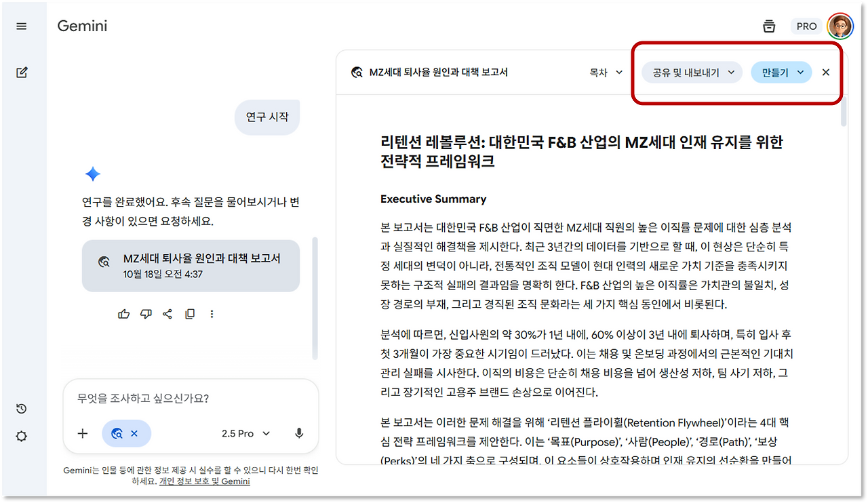868x503 pixels.
Task: Open the MZ세대 퇴사율 원인과 대책 보고서 card
Action: pos(191,266)
